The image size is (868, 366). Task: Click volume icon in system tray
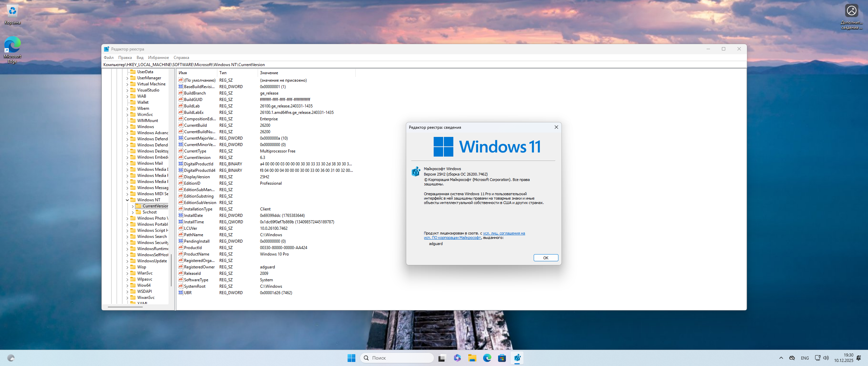[826, 358]
